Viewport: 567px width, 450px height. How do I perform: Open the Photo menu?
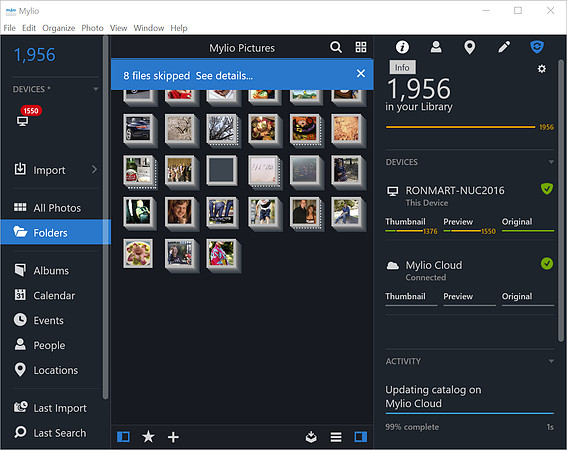click(92, 28)
